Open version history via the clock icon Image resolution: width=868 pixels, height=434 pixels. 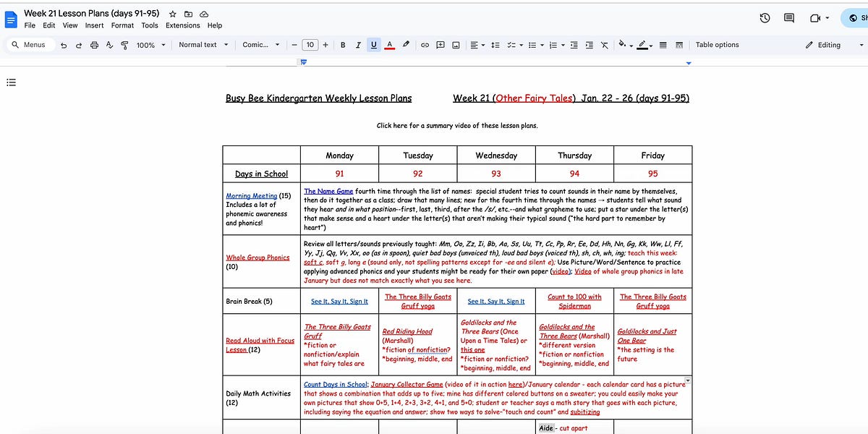[765, 17]
